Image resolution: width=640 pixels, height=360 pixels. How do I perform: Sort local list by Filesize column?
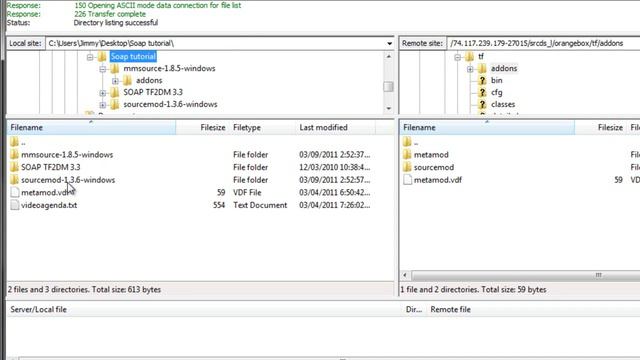tap(202, 127)
